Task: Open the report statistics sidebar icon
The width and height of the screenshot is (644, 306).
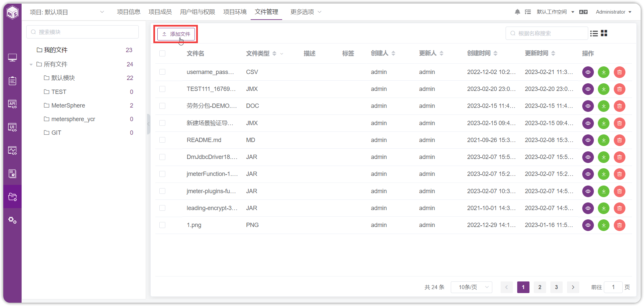Action: click(12, 174)
